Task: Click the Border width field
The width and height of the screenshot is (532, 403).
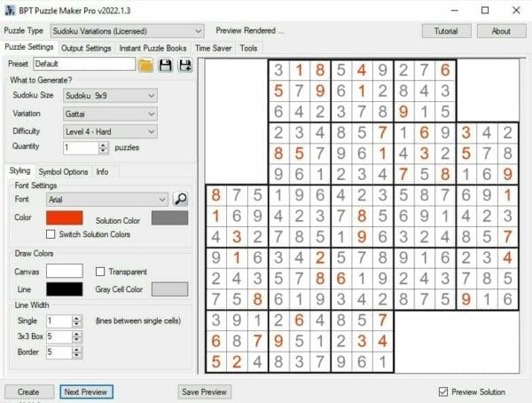Action: click(x=59, y=352)
